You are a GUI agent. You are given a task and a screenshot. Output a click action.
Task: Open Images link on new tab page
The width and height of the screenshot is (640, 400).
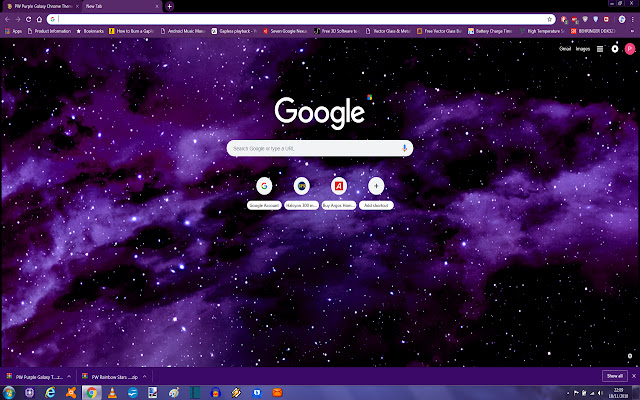[x=583, y=49]
